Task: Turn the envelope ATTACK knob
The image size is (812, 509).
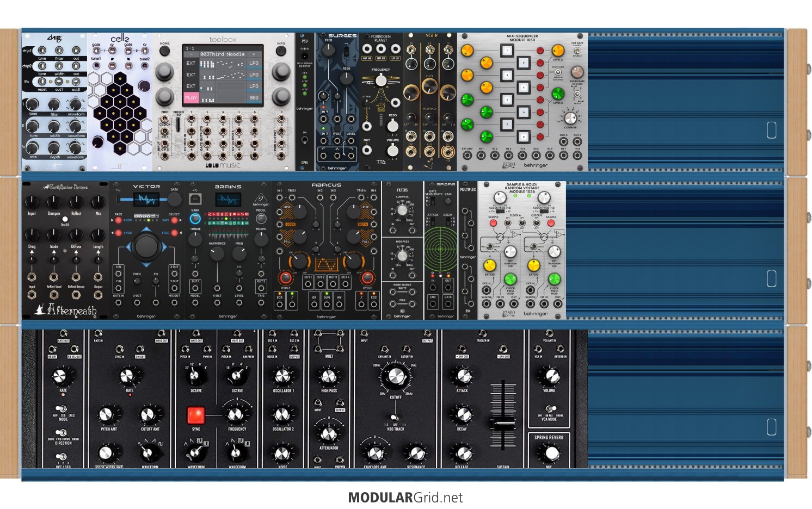Action: pyautogui.click(x=462, y=376)
